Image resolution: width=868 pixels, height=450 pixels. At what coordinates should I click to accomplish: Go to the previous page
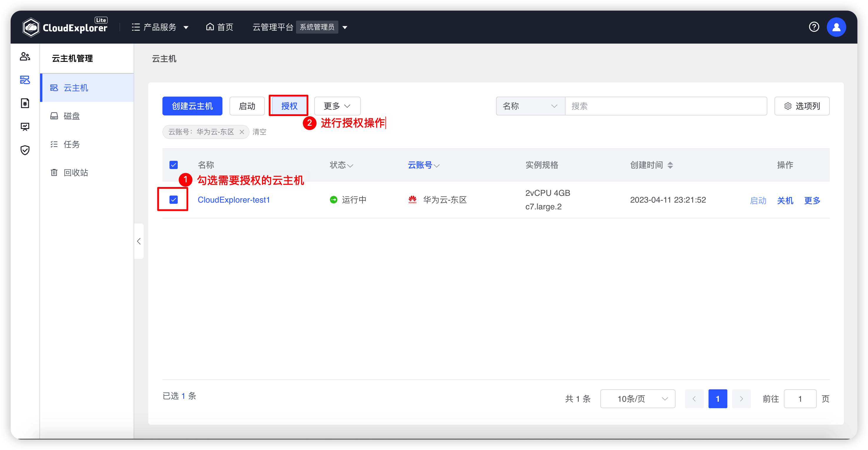click(694, 399)
